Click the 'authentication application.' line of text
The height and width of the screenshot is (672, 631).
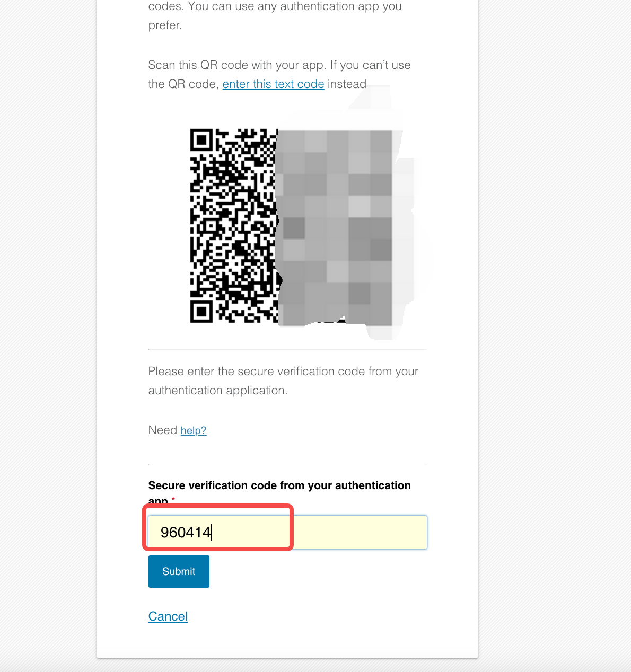click(218, 391)
